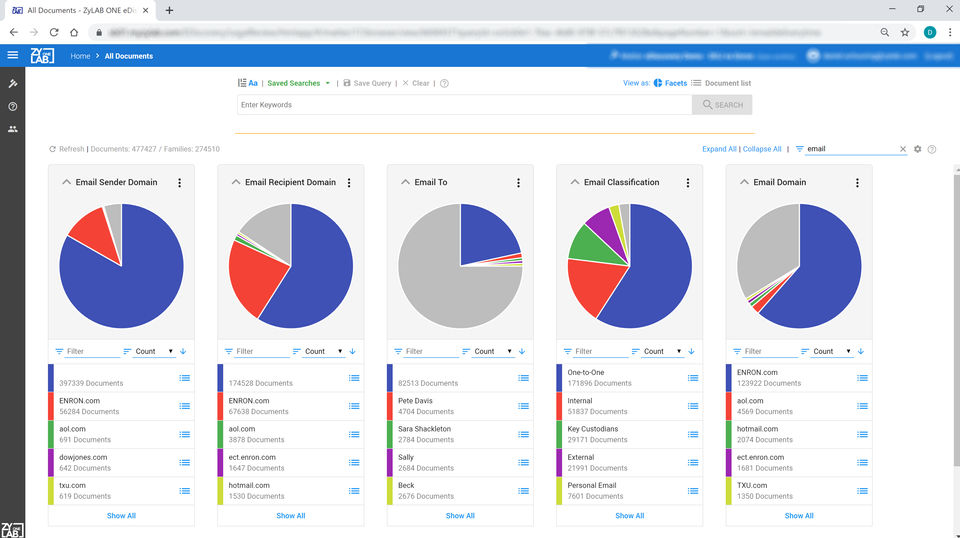960x538 pixels.
Task: Open Email Recipient Domain options menu
Action: [x=349, y=182]
